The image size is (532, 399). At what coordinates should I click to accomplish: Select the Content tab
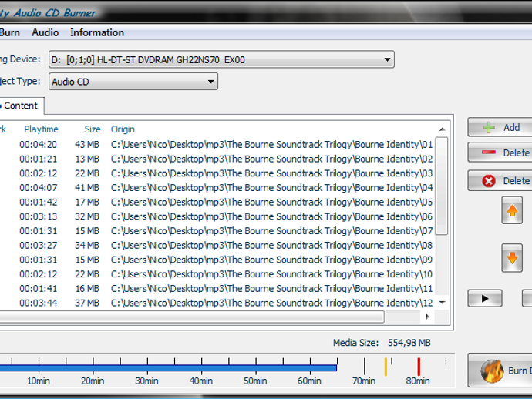(21, 106)
